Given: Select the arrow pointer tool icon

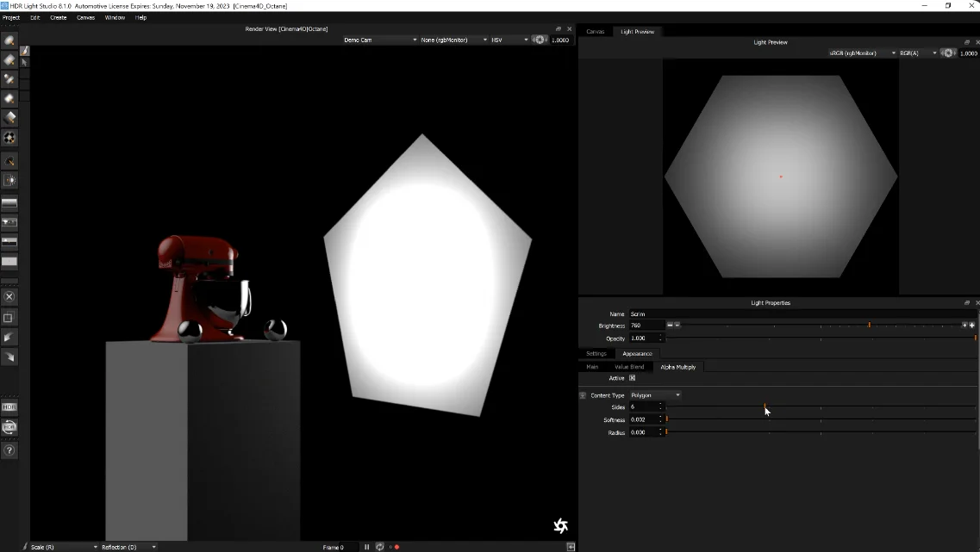Looking at the screenshot, I should point(24,63).
